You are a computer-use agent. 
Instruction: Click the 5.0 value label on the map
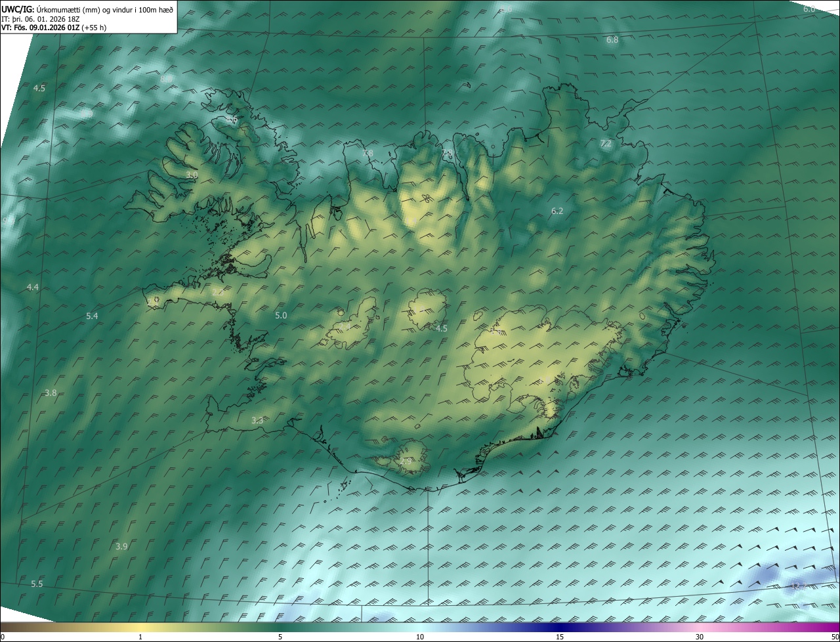(x=281, y=316)
